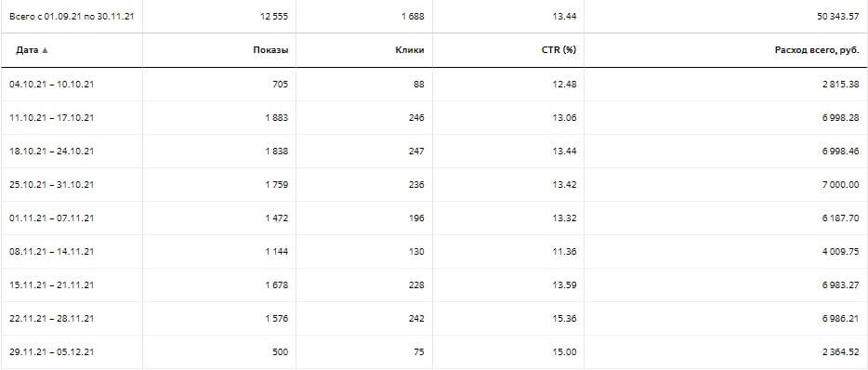Select the 29.11.21 – 05.12.21 row date

point(51,351)
